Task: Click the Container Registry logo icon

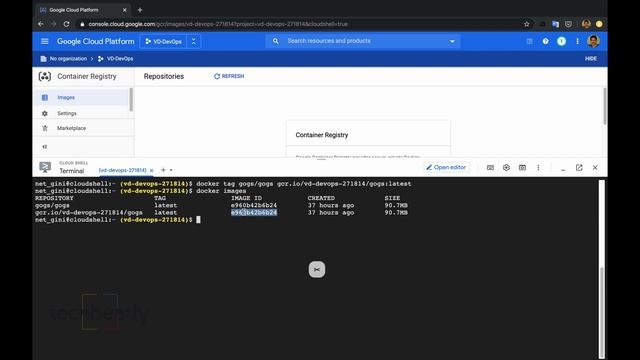Action: pyautogui.click(x=45, y=76)
